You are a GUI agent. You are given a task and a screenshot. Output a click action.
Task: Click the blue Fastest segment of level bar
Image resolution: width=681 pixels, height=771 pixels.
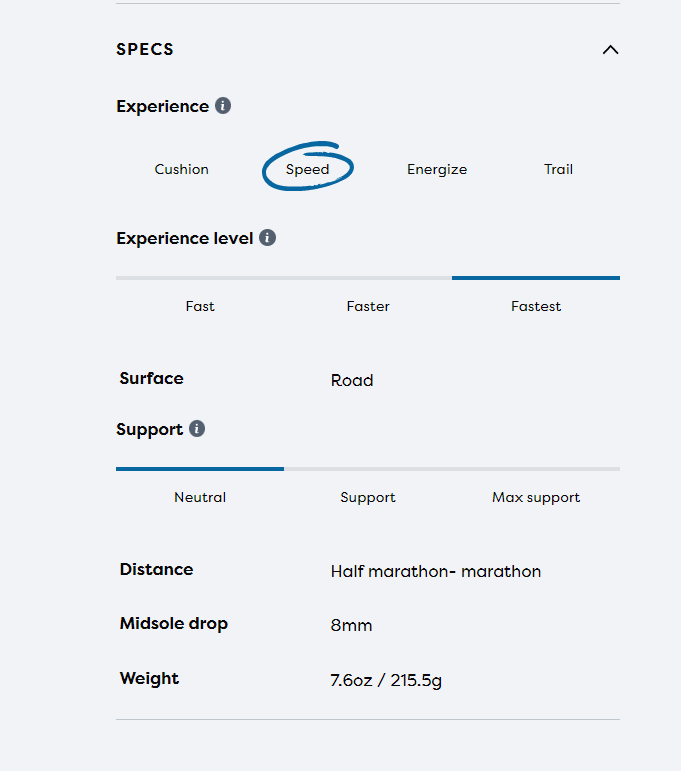pos(536,278)
